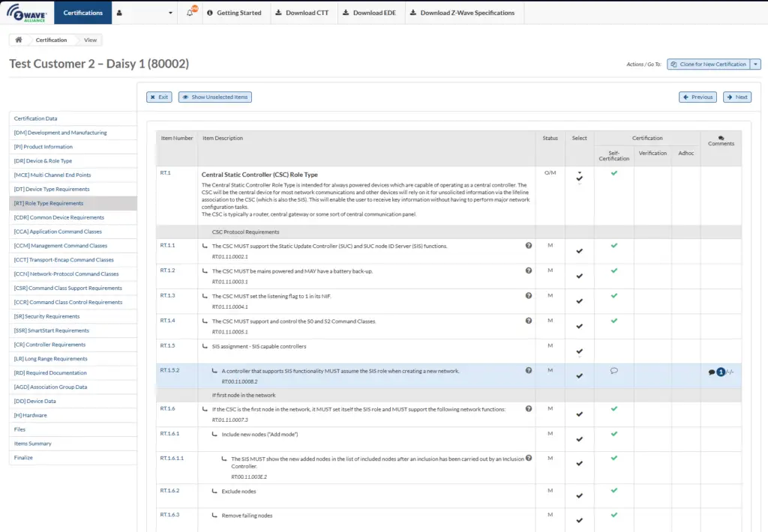Screen dimensions: 768x532
Task: Open [MCE] Multi Channel End Points
Action: click(73, 175)
